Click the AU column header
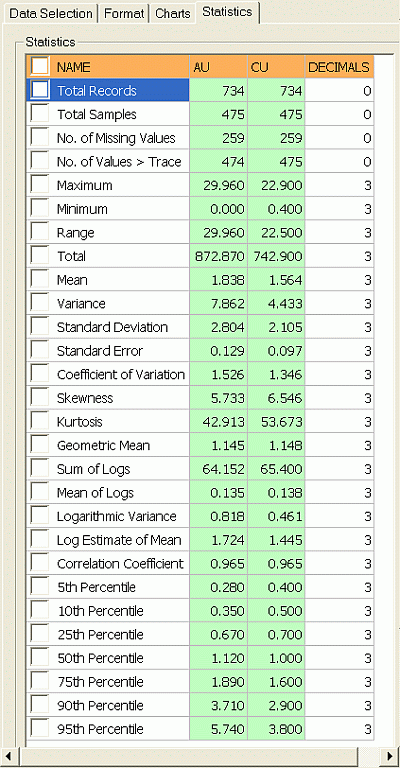Image resolution: width=400 pixels, height=768 pixels. (218, 67)
